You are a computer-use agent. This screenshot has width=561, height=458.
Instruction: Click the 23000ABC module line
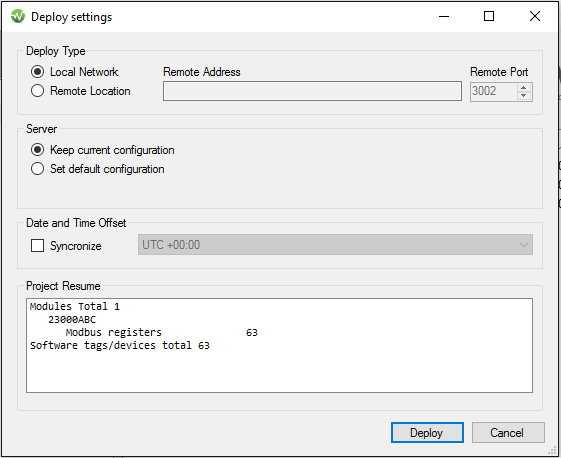coord(72,320)
